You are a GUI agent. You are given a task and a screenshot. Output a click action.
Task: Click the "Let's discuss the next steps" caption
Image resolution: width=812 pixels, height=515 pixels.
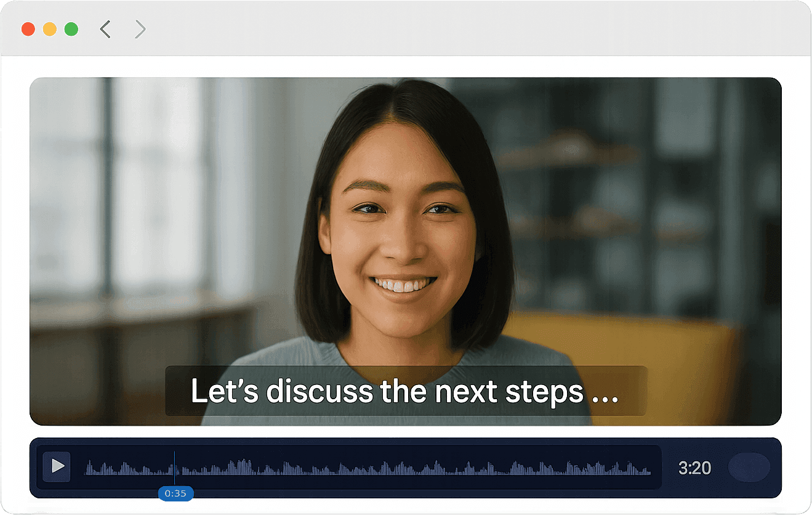pyautogui.click(x=406, y=391)
